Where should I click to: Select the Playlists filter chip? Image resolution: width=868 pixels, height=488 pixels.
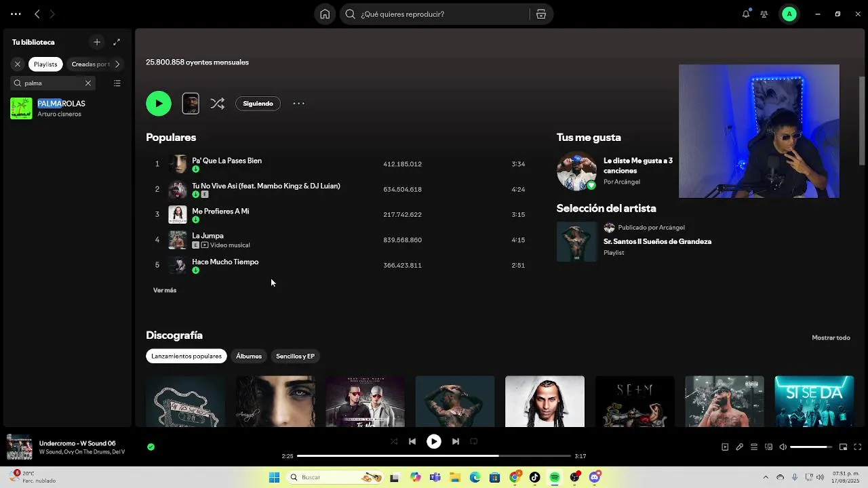click(x=45, y=64)
